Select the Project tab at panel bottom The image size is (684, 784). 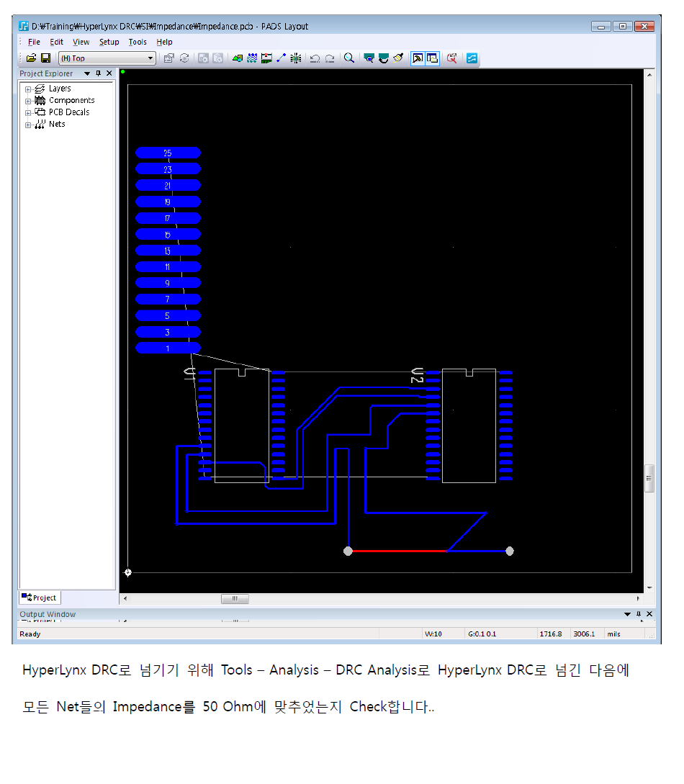(40, 598)
